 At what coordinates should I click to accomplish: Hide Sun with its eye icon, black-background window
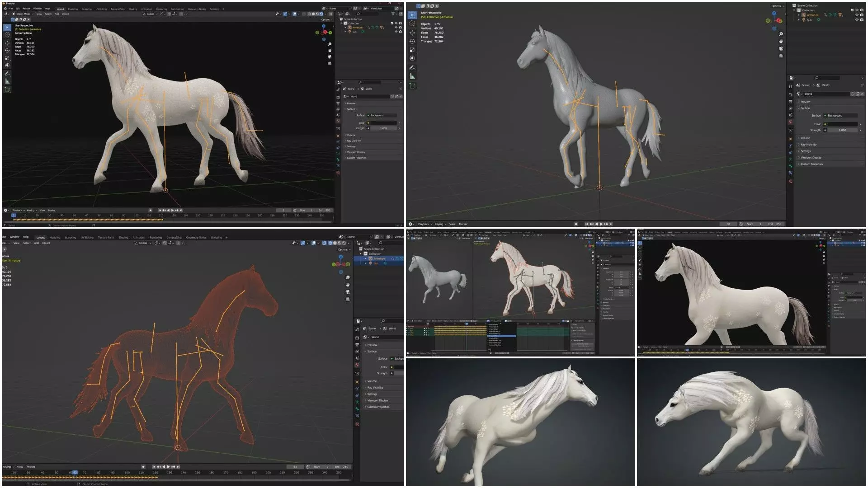396,32
